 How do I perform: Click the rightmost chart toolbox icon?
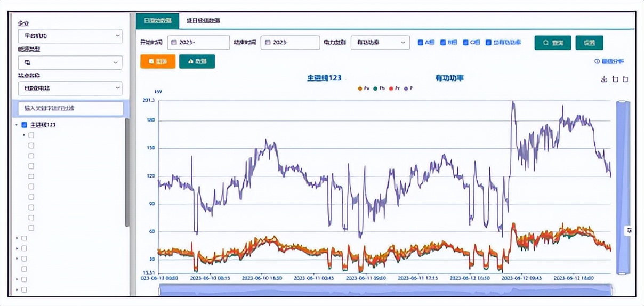pyautogui.click(x=625, y=79)
